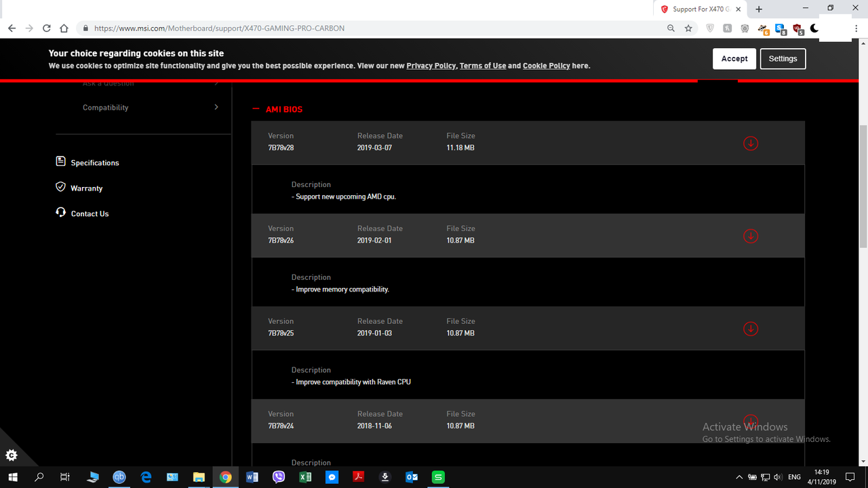Click the Contact Us headset icon
This screenshot has width=868, height=488.
click(61, 212)
